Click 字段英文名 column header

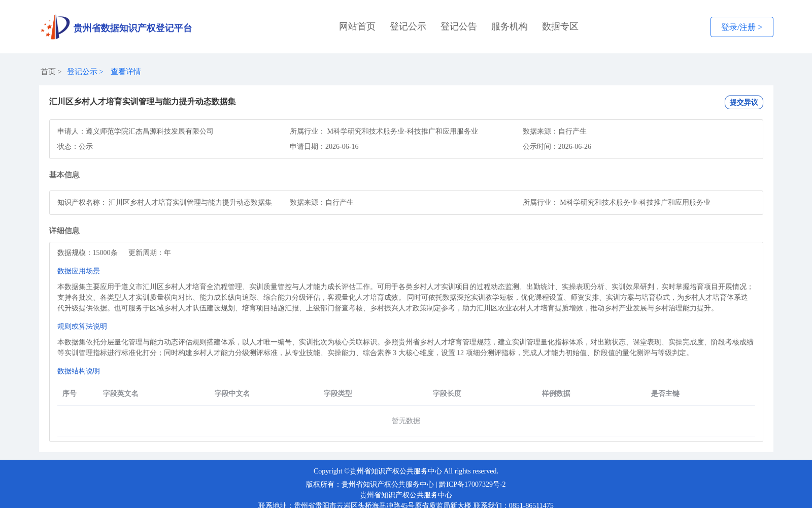[121, 393]
